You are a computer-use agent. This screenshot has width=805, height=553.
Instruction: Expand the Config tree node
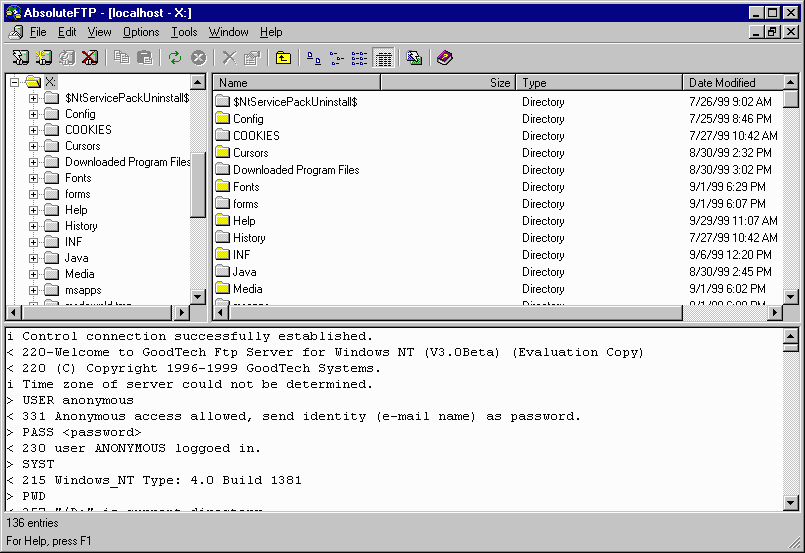click(x=33, y=114)
